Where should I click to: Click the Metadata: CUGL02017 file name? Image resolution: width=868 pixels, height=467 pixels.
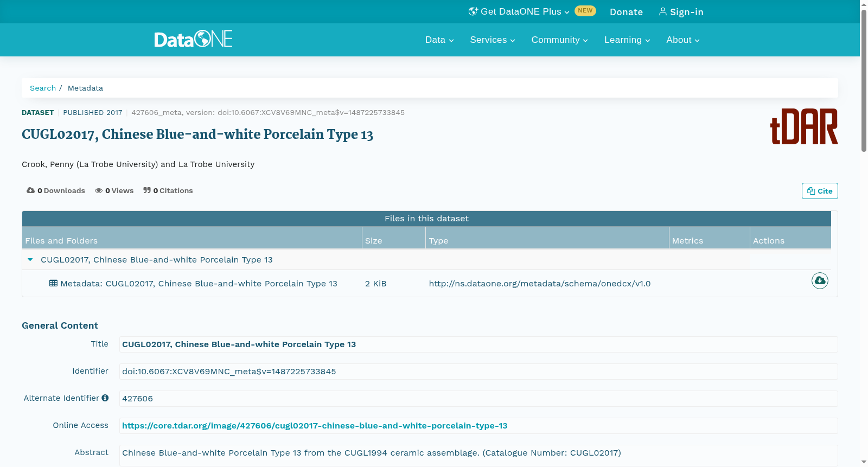pos(199,284)
